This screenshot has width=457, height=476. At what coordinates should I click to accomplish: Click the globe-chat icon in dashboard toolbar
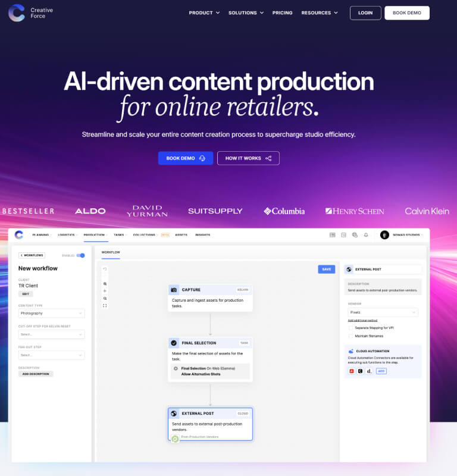pos(355,235)
